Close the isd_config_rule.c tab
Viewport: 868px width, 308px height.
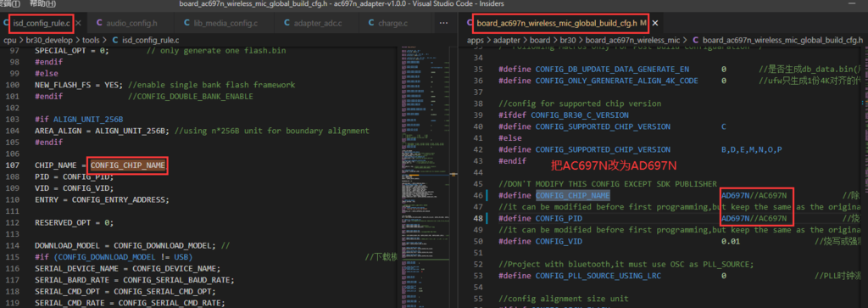point(78,23)
